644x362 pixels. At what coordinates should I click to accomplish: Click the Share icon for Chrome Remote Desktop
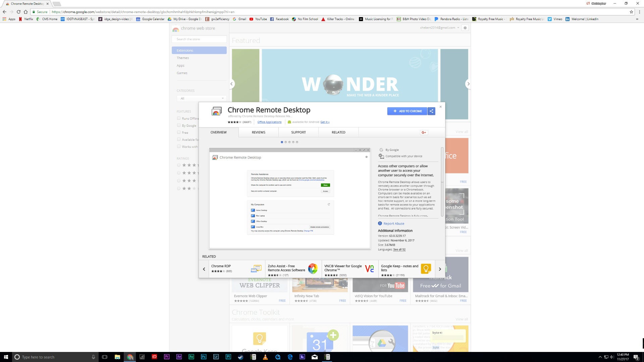(x=431, y=111)
